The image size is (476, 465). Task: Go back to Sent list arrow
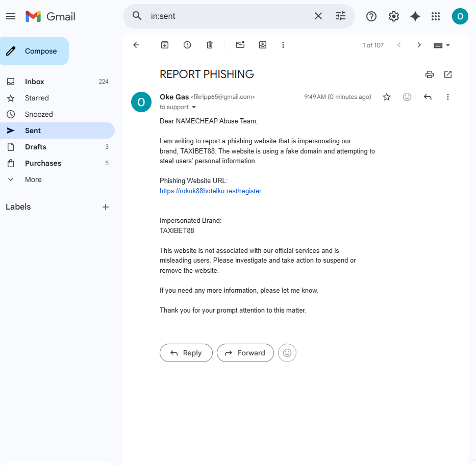tap(136, 45)
